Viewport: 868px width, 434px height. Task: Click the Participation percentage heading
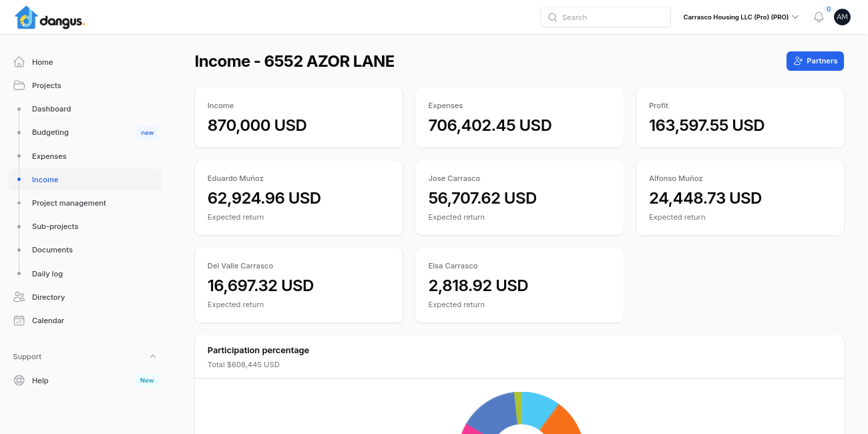258,350
